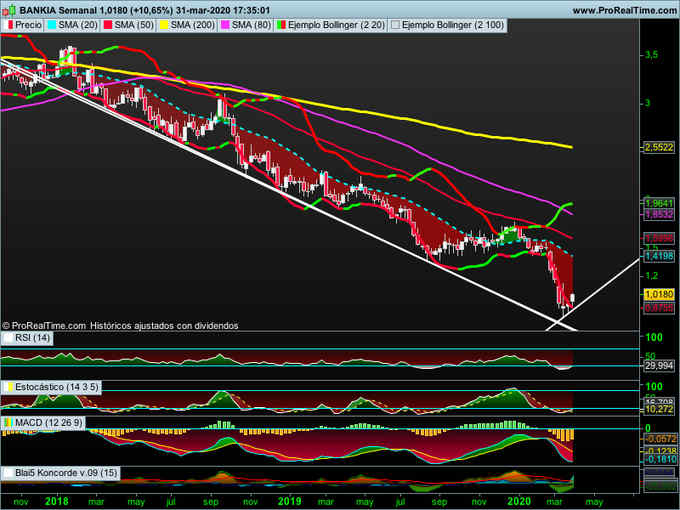
Task: Click the MACD indicator color icon
Action: click(8, 422)
